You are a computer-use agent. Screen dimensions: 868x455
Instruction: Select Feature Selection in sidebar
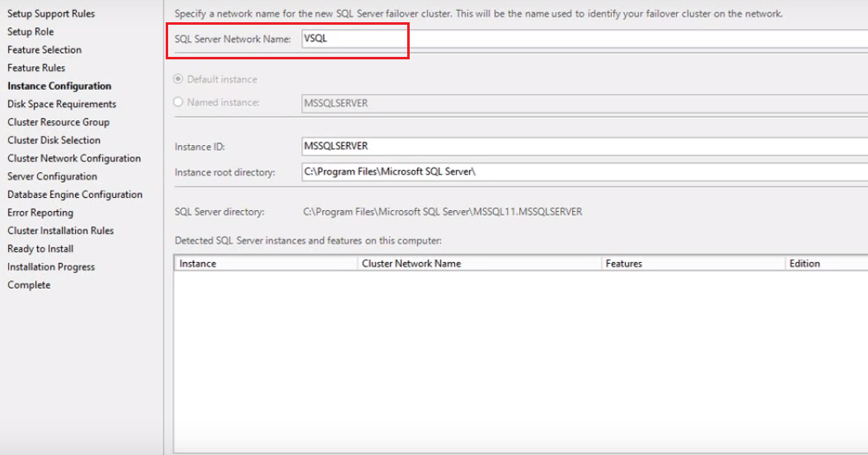click(x=45, y=49)
